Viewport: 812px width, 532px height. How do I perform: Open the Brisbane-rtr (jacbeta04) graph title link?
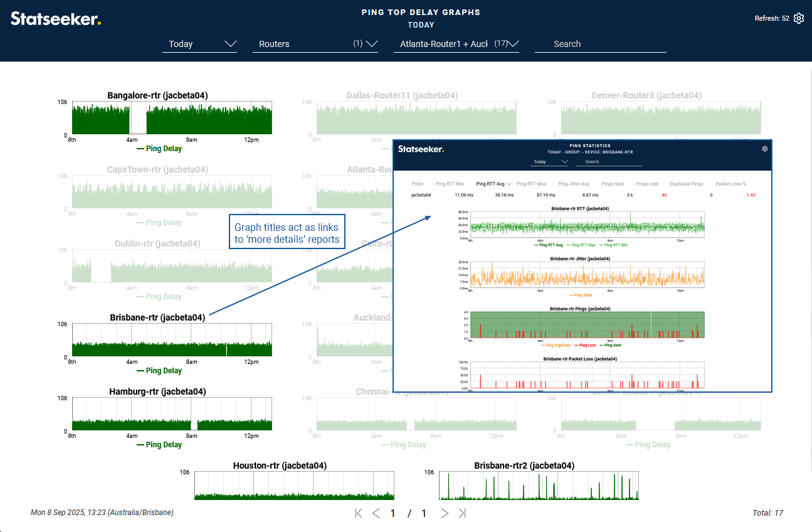157,317
